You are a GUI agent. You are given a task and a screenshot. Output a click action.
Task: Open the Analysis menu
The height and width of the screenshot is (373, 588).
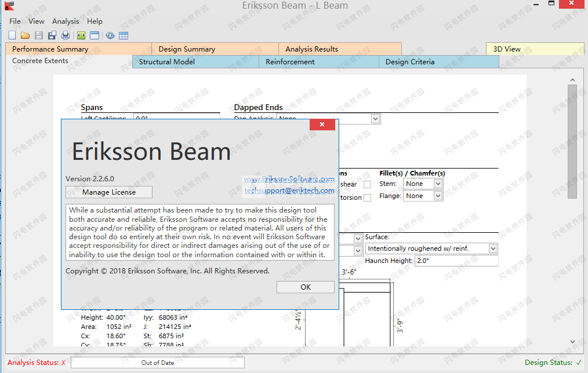[x=66, y=21]
